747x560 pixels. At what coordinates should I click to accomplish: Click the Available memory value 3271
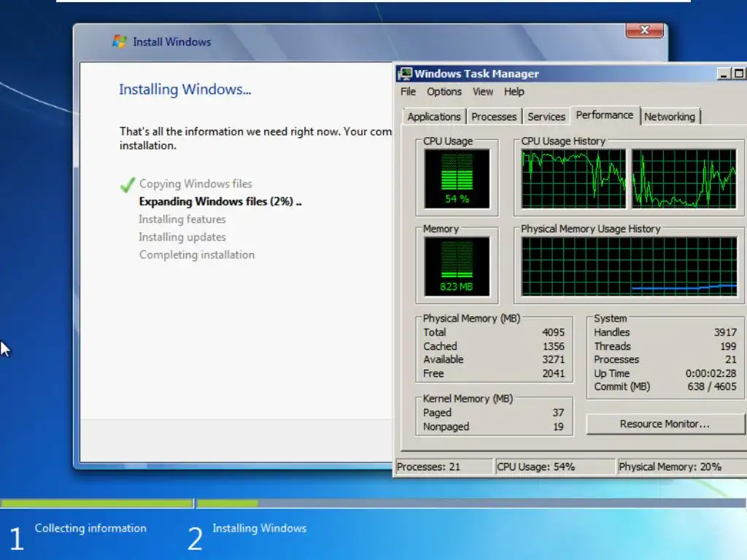[x=553, y=359]
